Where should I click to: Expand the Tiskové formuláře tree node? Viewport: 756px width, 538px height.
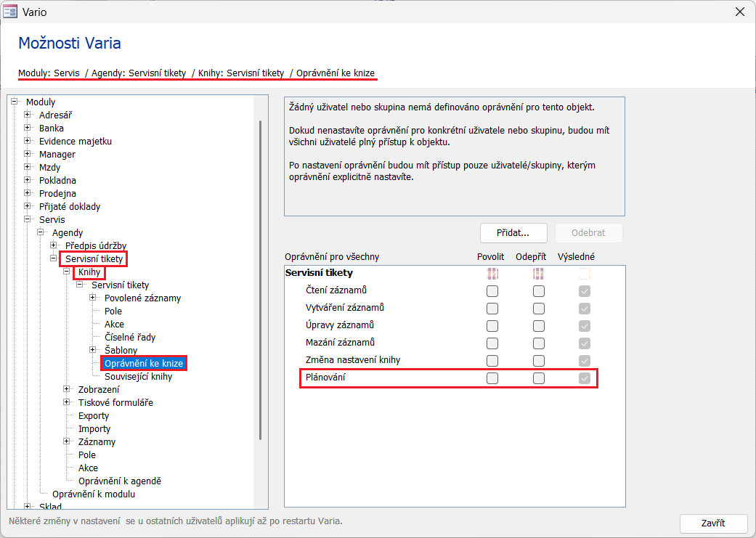click(x=67, y=403)
